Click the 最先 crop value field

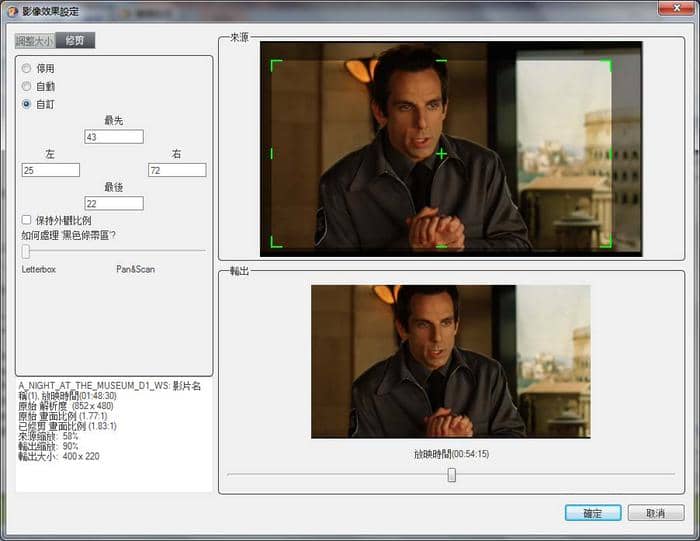114,137
